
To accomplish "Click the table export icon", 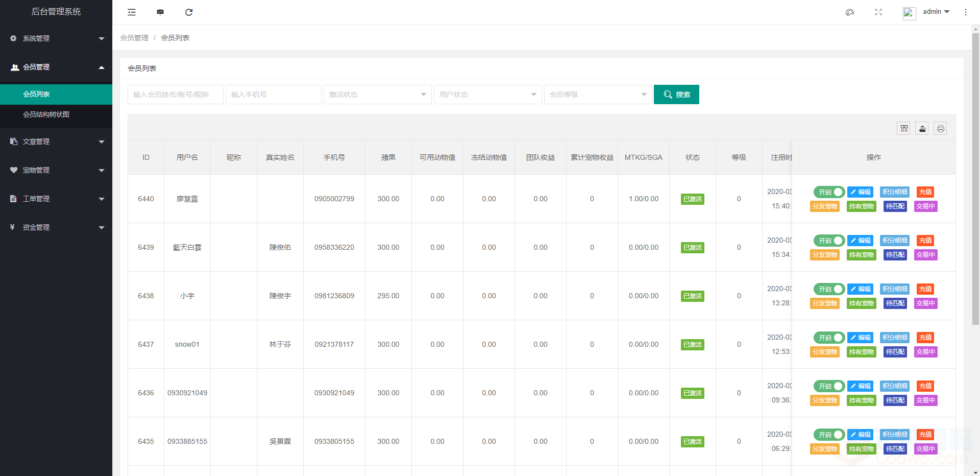I will pyautogui.click(x=922, y=129).
